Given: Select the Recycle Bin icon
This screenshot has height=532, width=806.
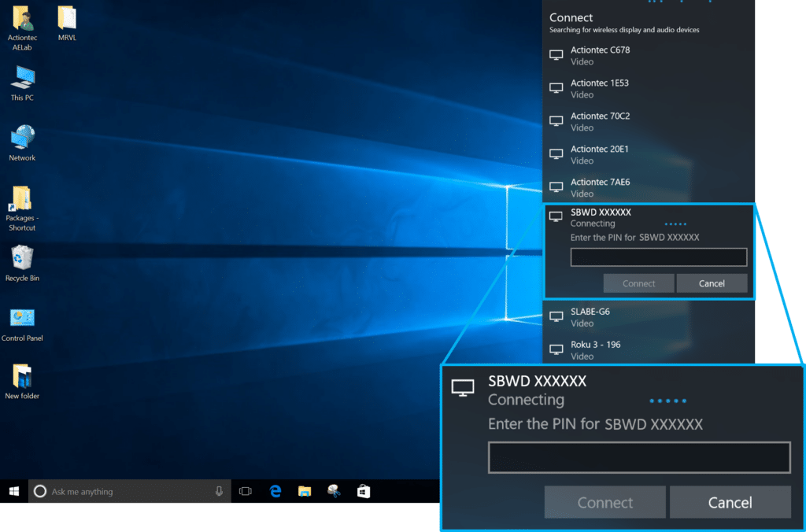Looking at the screenshot, I should pyautogui.click(x=22, y=263).
